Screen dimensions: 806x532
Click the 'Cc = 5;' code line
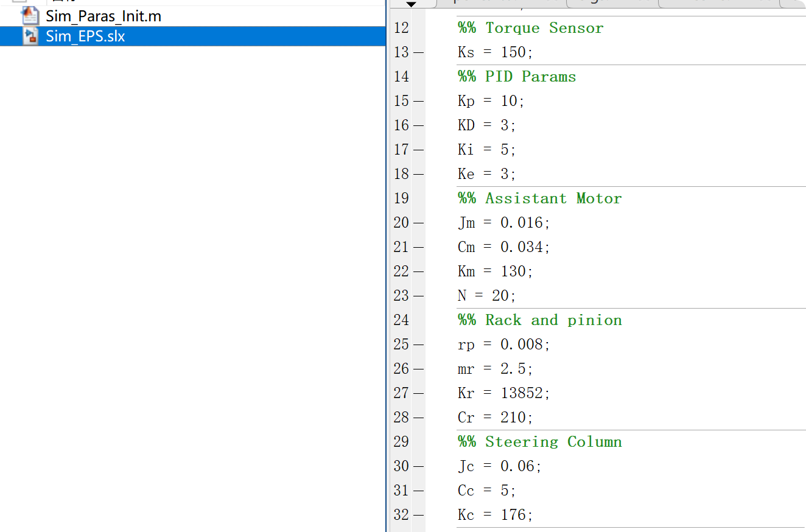tap(487, 491)
